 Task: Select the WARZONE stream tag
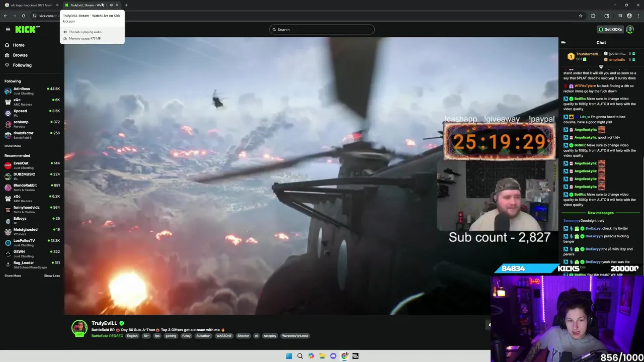pos(224,336)
